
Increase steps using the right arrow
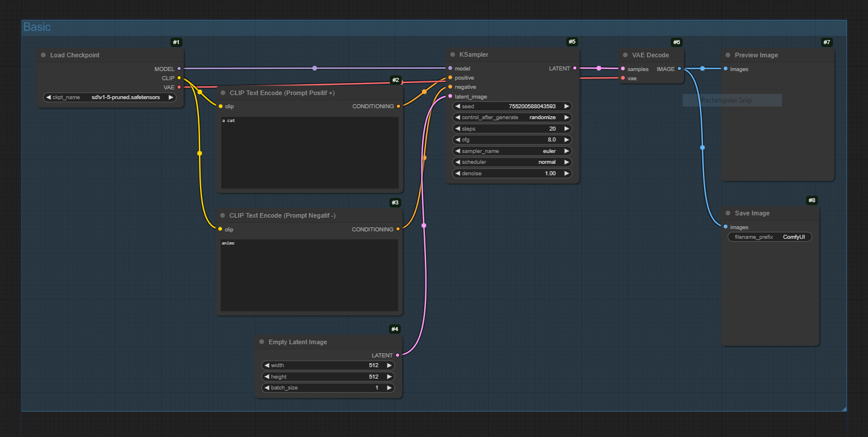point(566,128)
